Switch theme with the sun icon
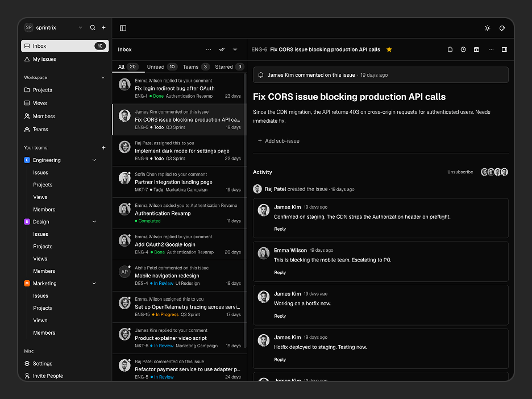This screenshot has height=399, width=532. point(487,28)
